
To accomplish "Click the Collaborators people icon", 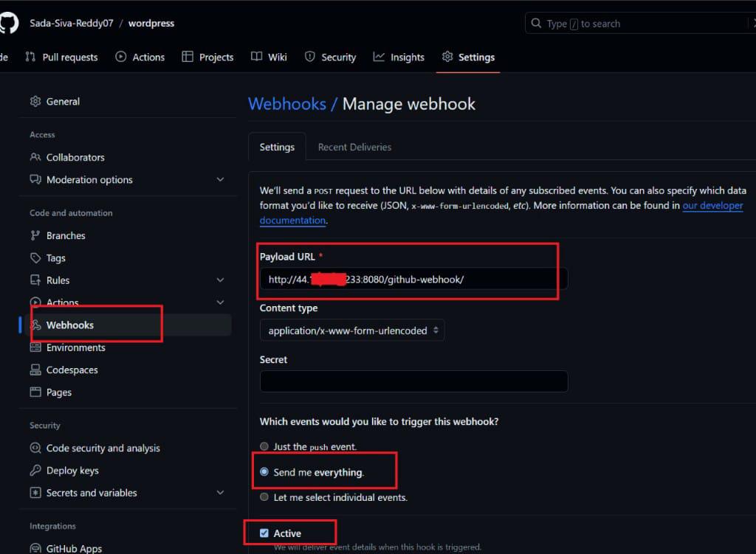I will click(35, 157).
